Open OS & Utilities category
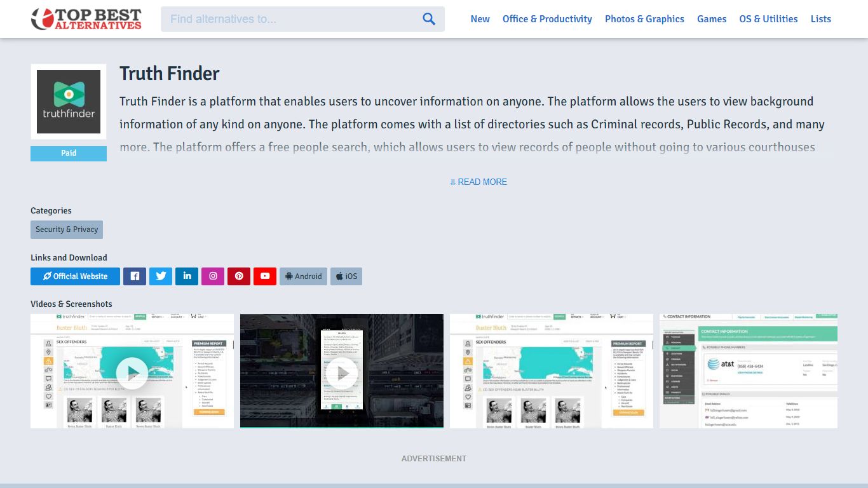868x488 pixels. coord(768,19)
